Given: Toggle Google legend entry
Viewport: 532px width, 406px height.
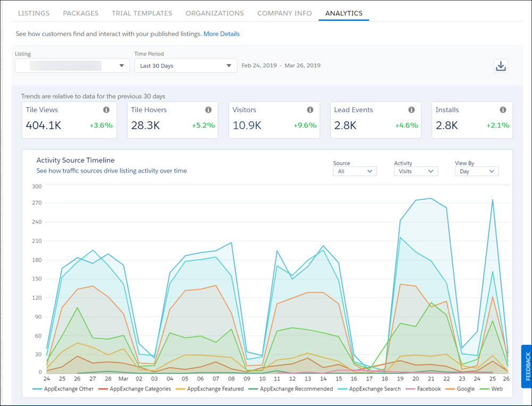Looking at the screenshot, I should (x=460, y=389).
